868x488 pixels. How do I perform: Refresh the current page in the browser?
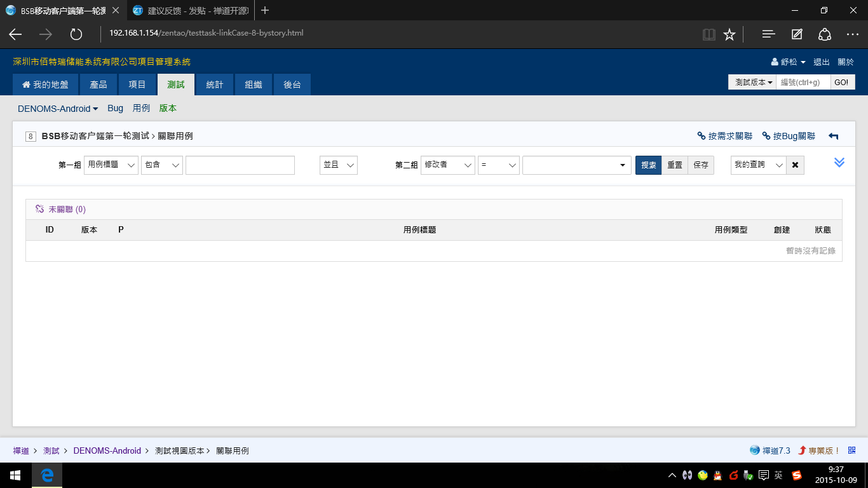pyautogui.click(x=76, y=34)
